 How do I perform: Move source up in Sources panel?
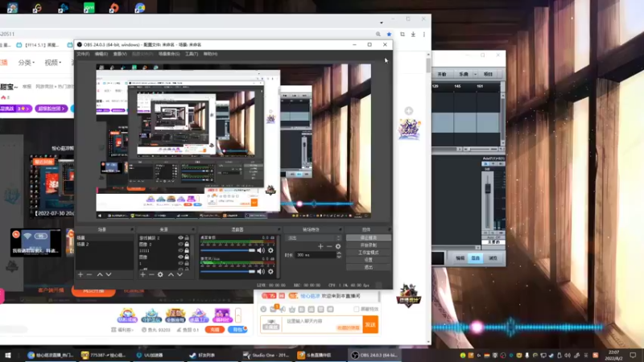[171, 274]
